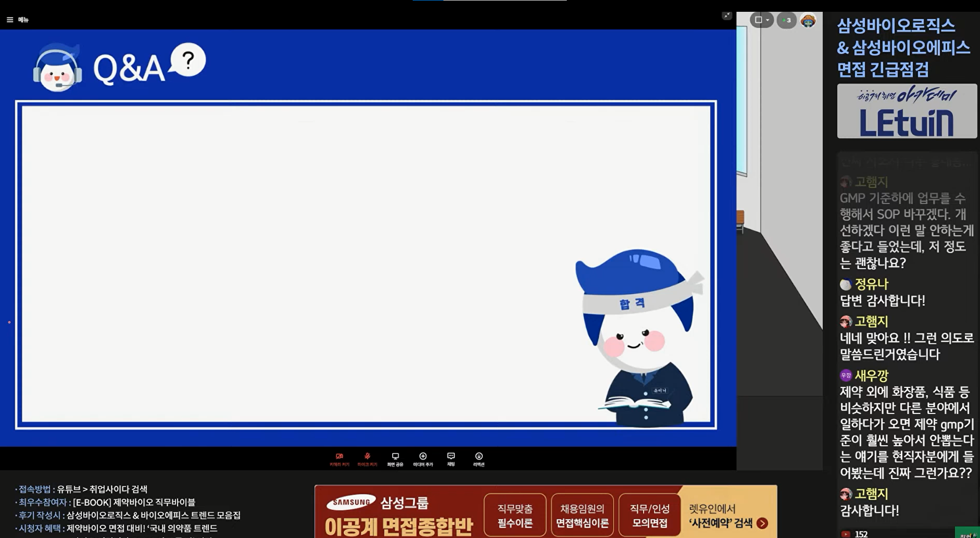Image resolution: width=980 pixels, height=538 pixels.
Task: Turn on the camera (카메라 켜기)
Action: coord(339,459)
